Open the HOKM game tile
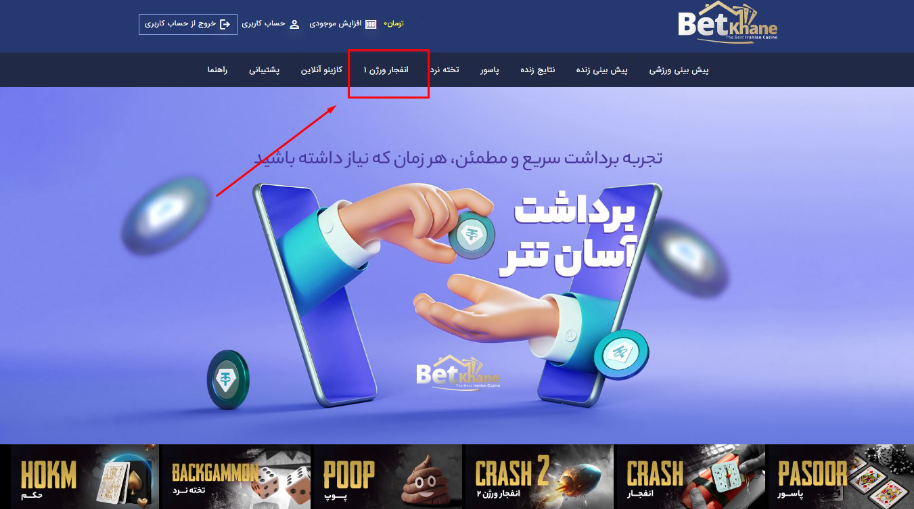 (85, 476)
